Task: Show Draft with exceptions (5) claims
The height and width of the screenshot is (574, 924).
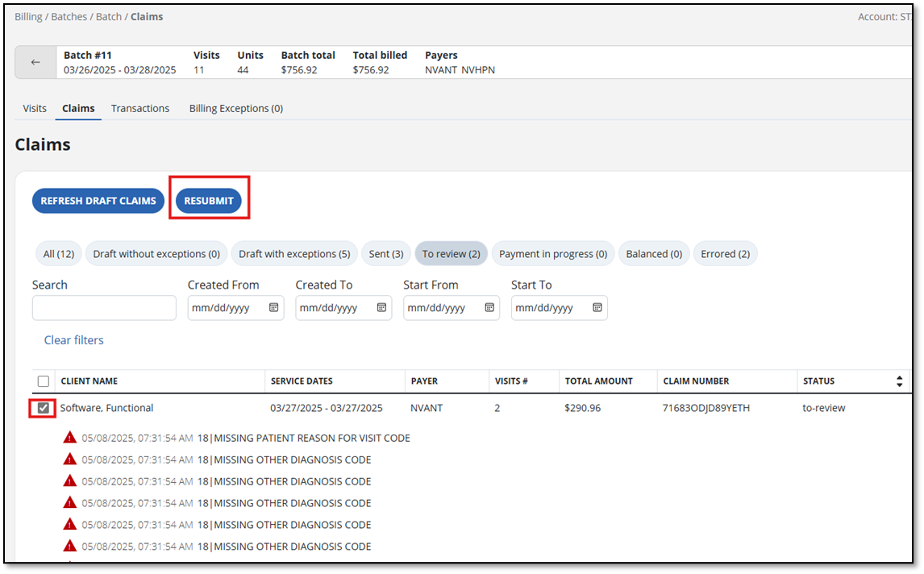Action: click(x=294, y=254)
